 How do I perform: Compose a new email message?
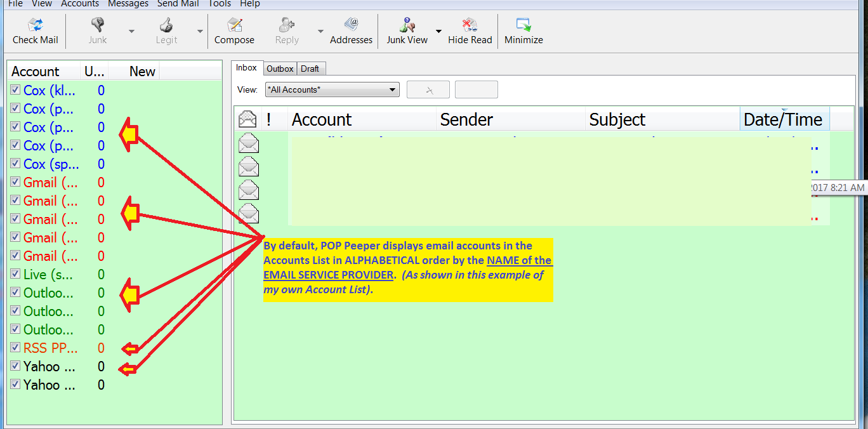point(234,31)
